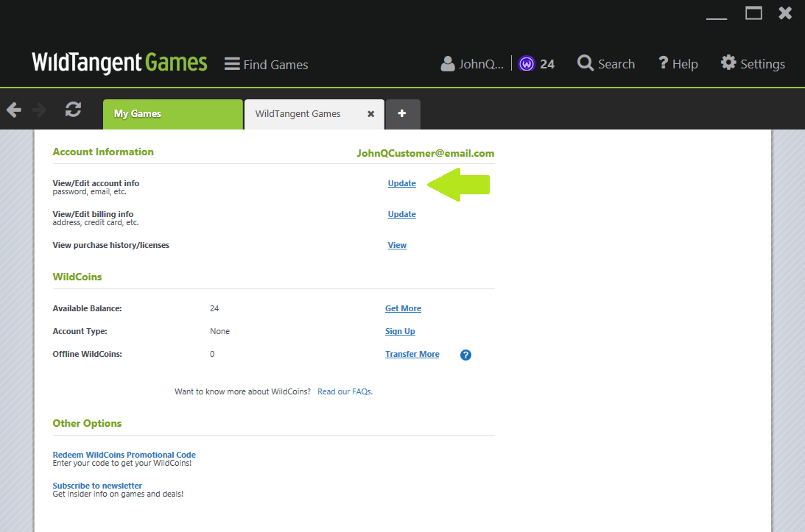Click the Account Type value None
805x532 pixels.
[219, 331]
